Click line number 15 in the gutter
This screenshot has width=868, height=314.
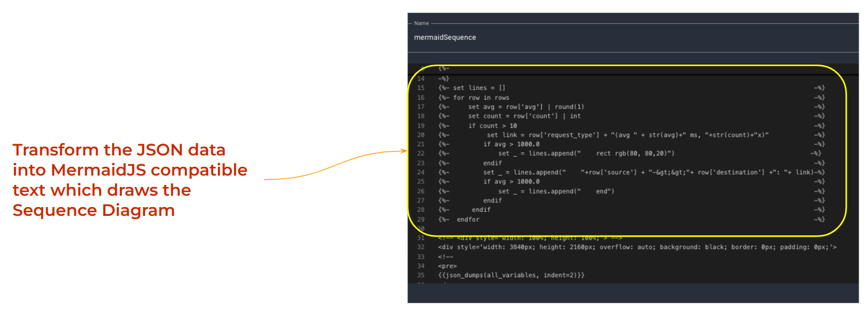point(421,88)
